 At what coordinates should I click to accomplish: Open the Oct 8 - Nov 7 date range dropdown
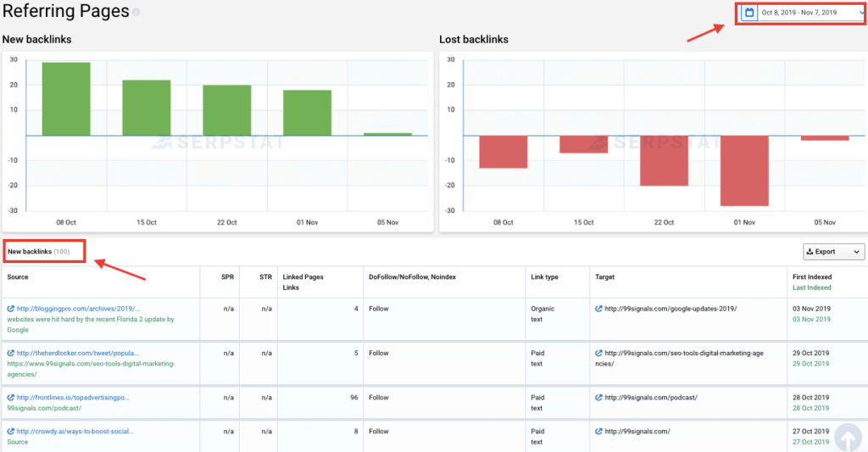point(801,13)
